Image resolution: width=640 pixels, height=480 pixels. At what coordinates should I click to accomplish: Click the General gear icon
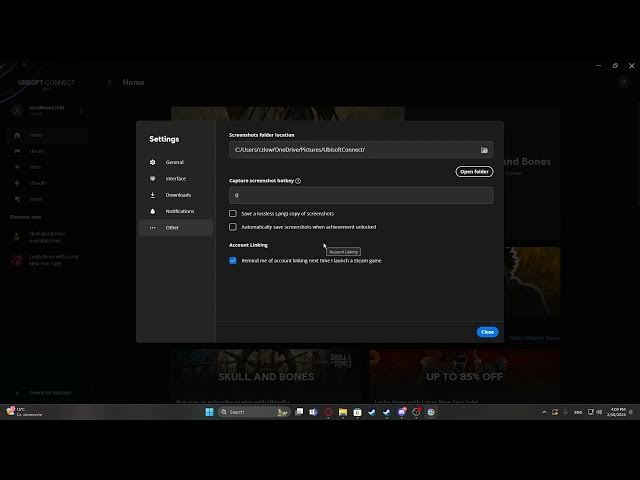pos(153,162)
